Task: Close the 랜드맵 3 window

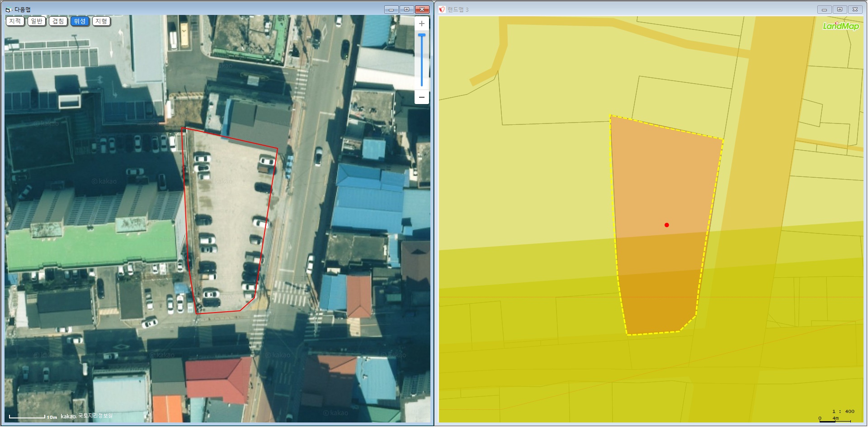Action: (x=855, y=9)
